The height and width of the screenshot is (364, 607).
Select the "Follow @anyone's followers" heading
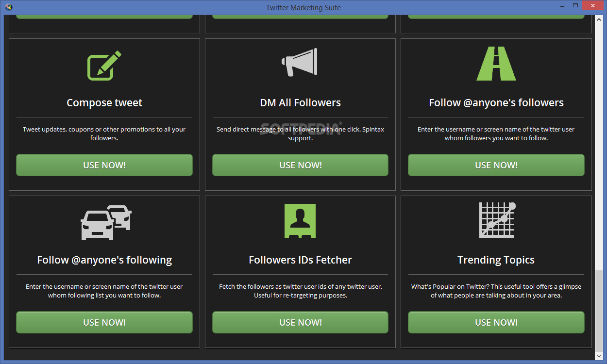click(496, 103)
